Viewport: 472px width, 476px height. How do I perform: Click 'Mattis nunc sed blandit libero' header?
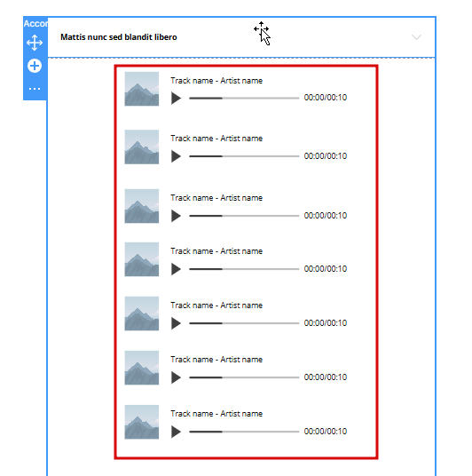click(119, 37)
